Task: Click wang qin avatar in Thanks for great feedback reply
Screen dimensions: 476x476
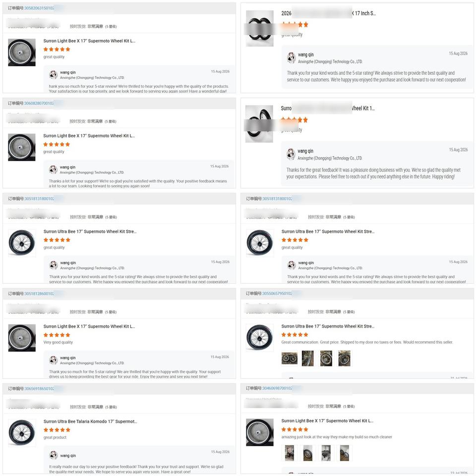Action: coord(291,154)
